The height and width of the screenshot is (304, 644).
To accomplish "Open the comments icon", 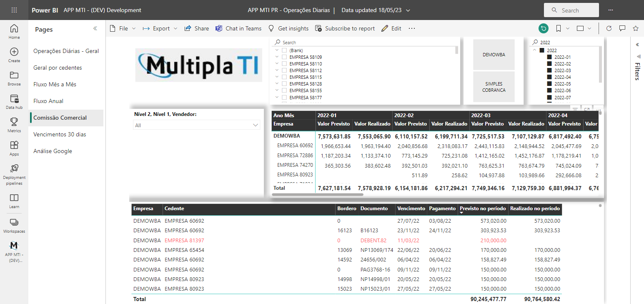I will click(x=622, y=28).
